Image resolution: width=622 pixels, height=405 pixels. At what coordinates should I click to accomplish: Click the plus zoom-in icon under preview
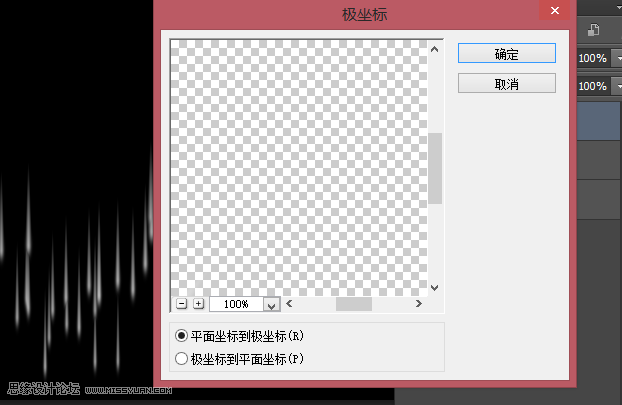point(198,303)
